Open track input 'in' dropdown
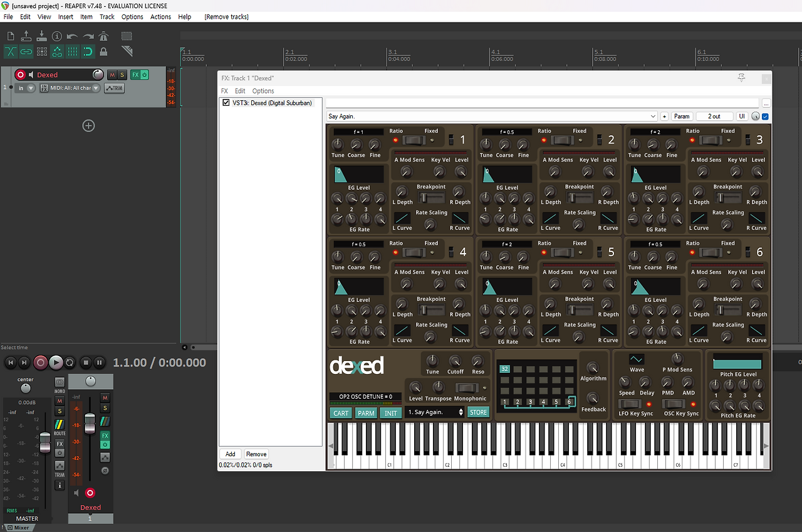 pos(27,88)
